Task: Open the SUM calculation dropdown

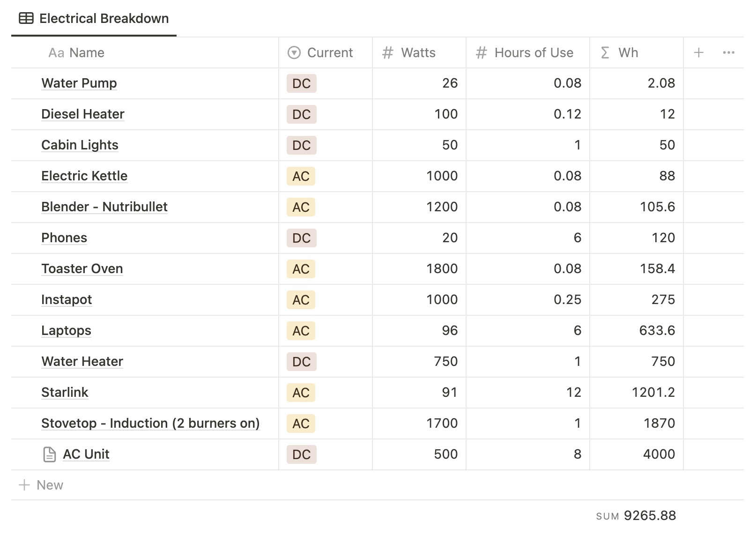Action: click(x=636, y=516)
